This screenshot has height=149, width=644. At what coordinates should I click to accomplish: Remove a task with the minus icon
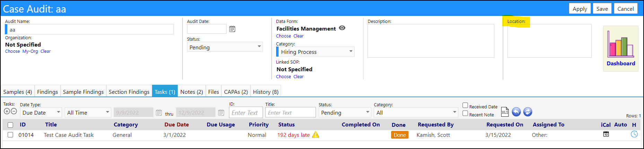(14, 111)
